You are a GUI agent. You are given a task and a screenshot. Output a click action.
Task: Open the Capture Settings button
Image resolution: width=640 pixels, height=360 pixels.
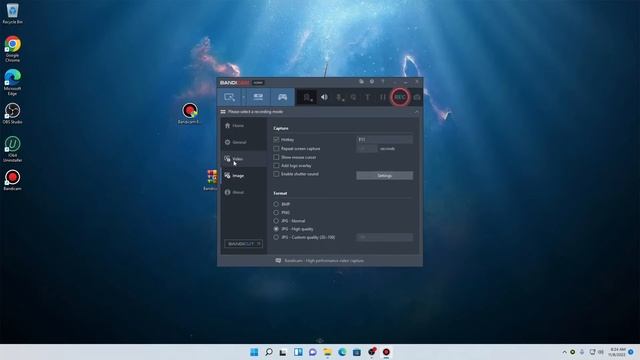(x=384, y=176)
